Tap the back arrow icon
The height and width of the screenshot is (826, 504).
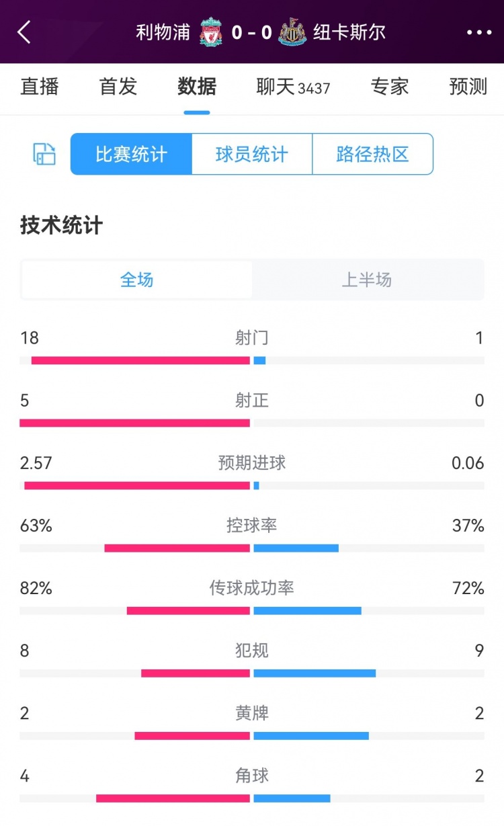click(x=24, y=32)
